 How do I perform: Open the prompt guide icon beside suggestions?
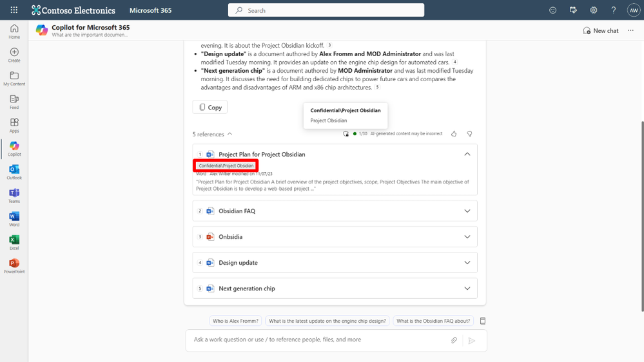(x=483, y=321)
